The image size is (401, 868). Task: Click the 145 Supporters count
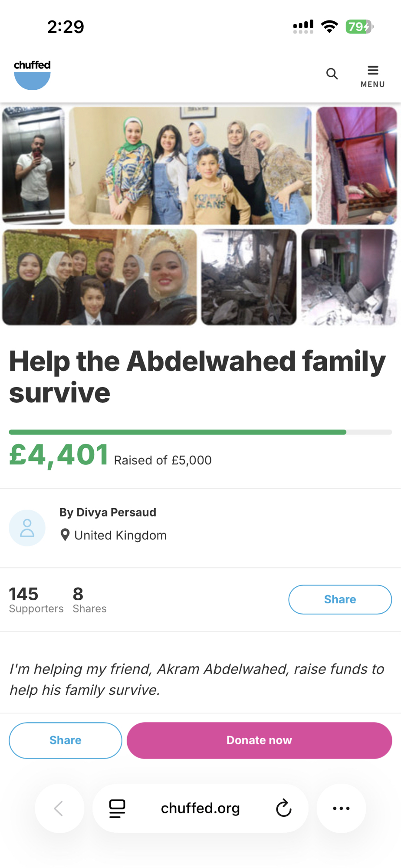point(36,599)
